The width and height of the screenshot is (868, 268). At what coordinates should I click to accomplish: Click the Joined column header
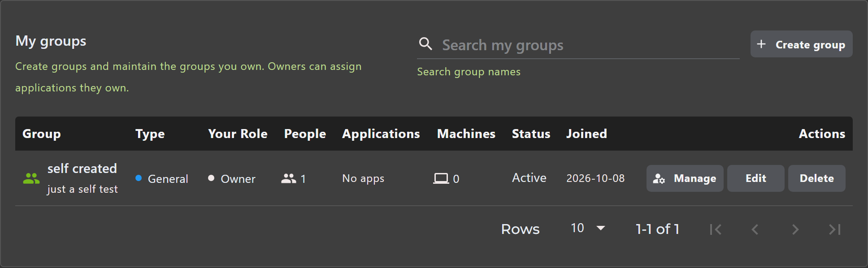point(586,134)
